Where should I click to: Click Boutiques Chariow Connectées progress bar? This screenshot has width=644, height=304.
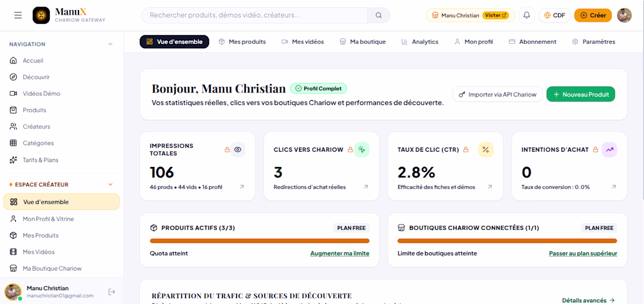(x=507, y=241)
